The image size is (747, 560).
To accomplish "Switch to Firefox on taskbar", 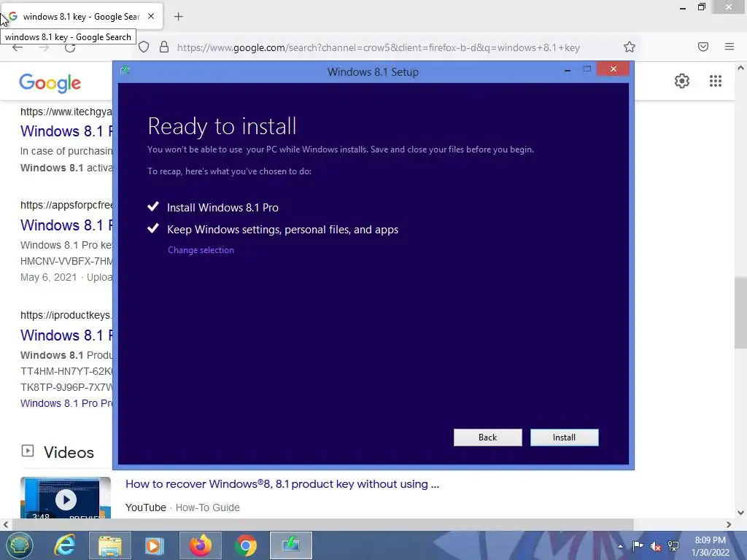I will pyautogui.click(x=201, y=545).
